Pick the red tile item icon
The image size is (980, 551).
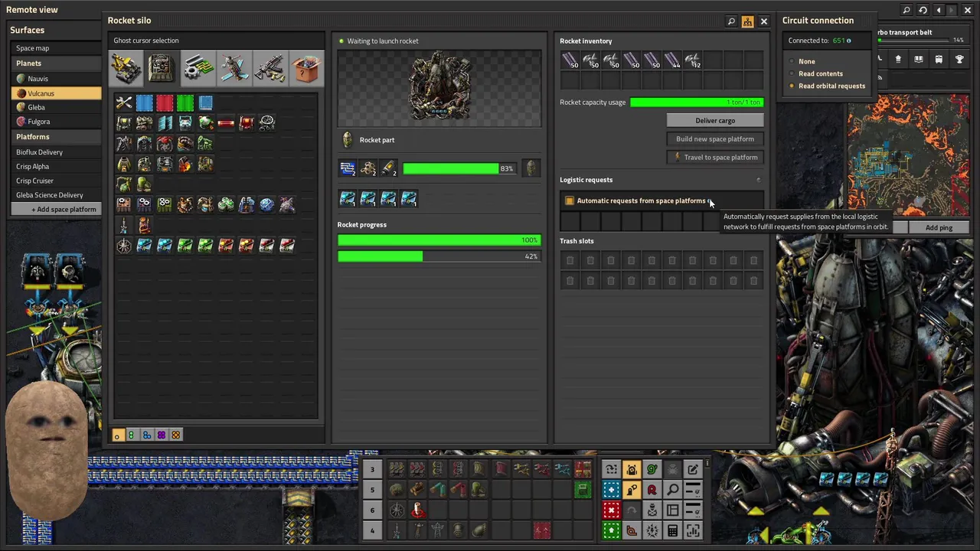[x=165, y=103]
